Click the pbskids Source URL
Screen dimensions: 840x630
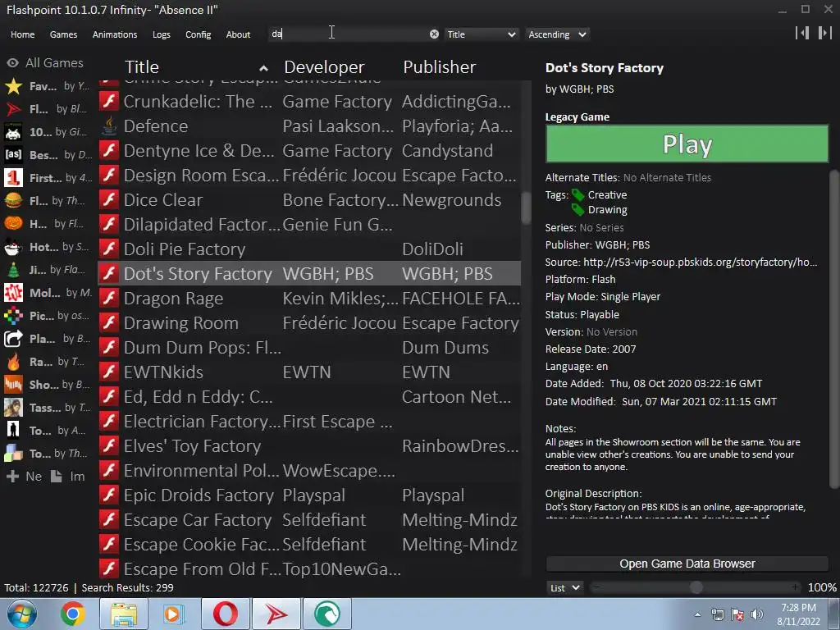click(700, 262)
